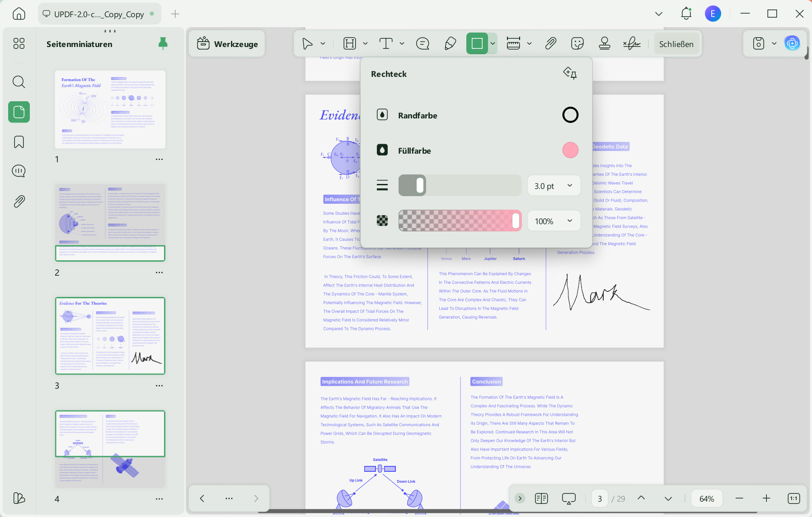Screen dimensions: 812x517
Task: Select the highlight text tool
Action: pyautogui.click(x=350, y=43)
